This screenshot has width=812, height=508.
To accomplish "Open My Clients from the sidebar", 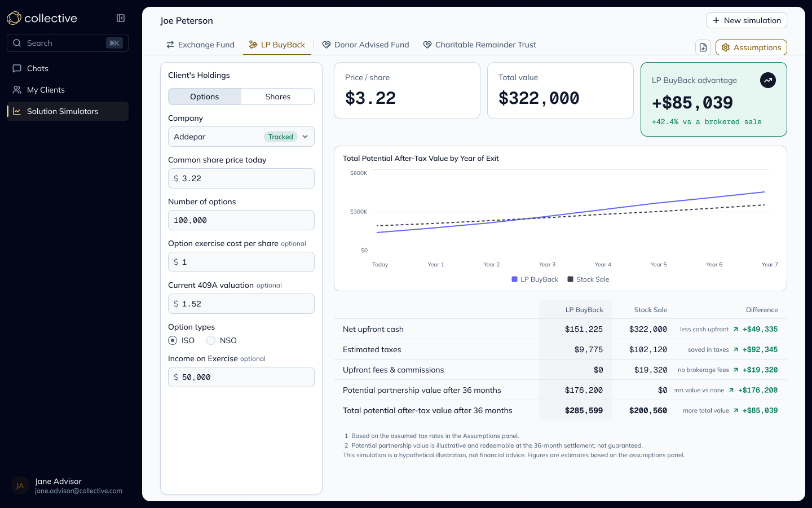I will tap(68, 90).
